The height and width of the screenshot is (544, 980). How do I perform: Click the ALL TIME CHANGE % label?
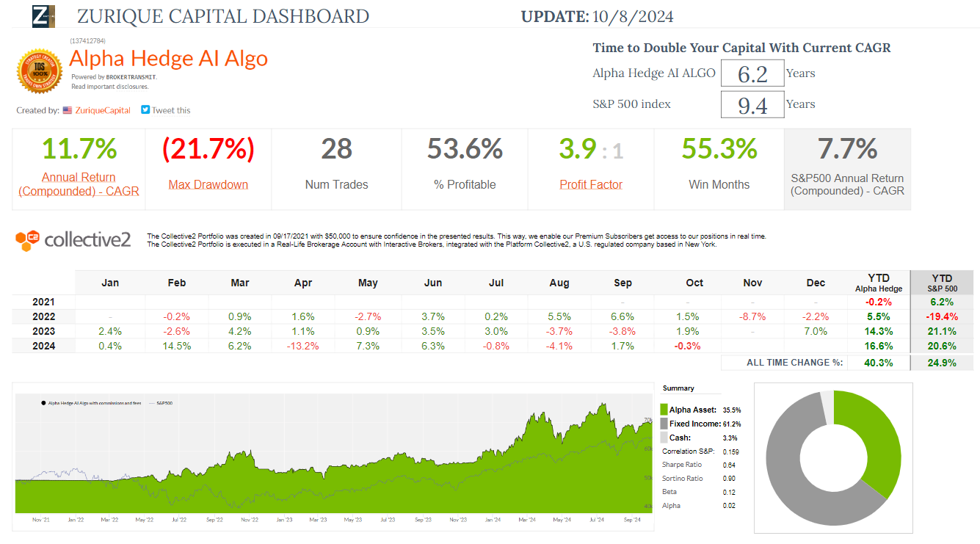pos(795,363)
